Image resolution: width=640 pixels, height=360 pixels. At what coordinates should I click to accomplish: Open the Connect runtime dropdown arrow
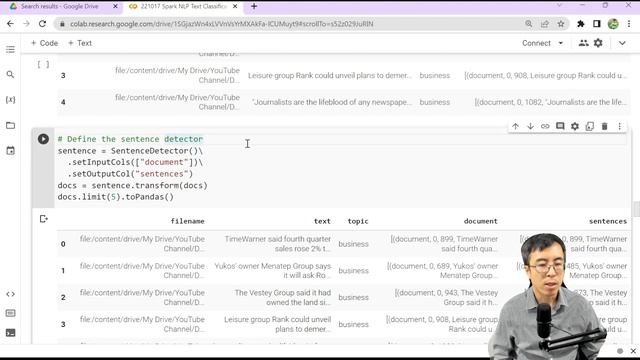coord(561,43)
